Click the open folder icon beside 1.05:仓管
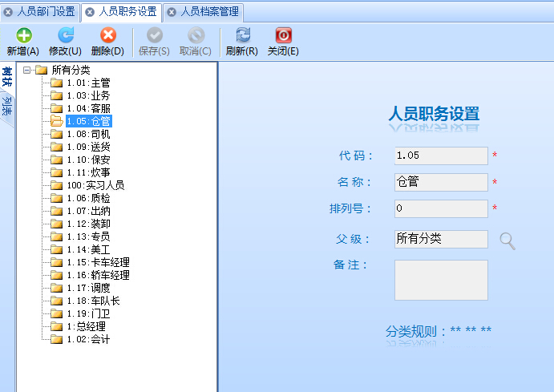The width and height of the screenshot is (554, 392). coord(57,121)
